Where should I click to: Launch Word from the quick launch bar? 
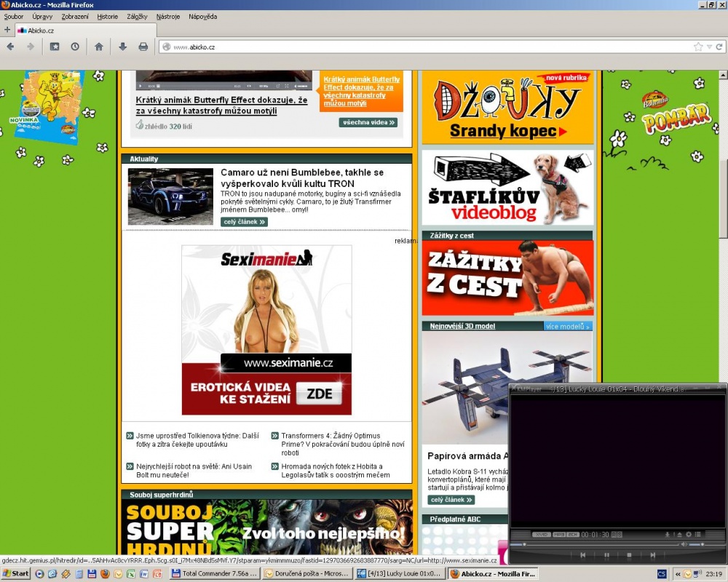click(144, 574)
